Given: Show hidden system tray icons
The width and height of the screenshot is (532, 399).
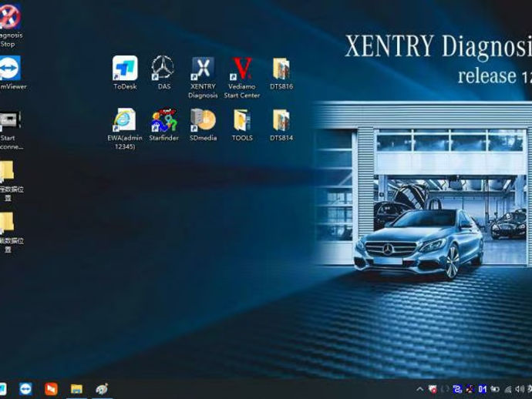Looking at the screenshot, I should click(419, 389).
